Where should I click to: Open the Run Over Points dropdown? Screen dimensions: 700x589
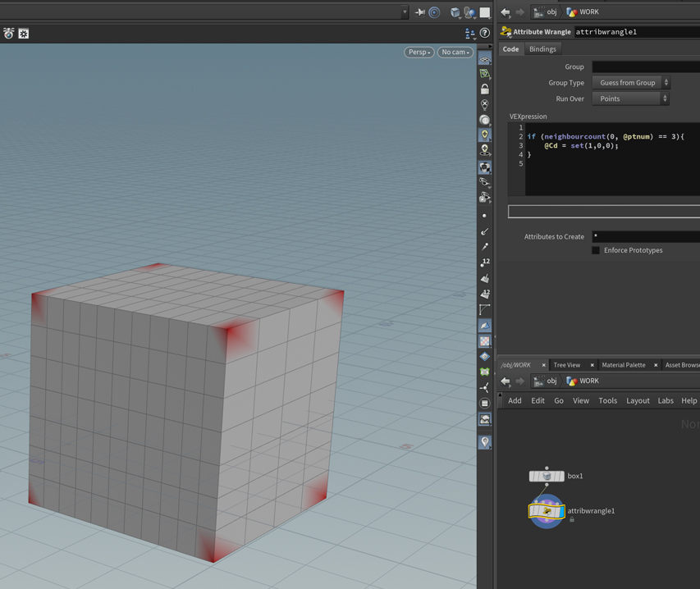630,98
